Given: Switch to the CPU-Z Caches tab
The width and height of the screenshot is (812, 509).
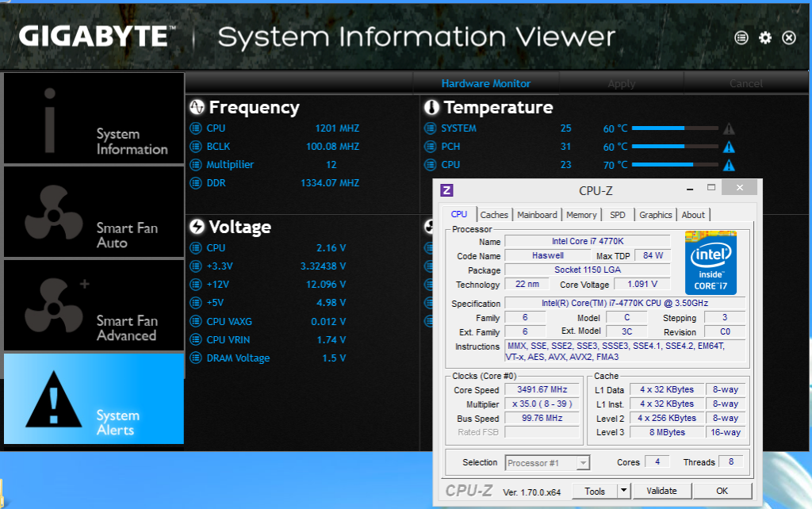Looking at the screenshot, I should pos(494,215).
